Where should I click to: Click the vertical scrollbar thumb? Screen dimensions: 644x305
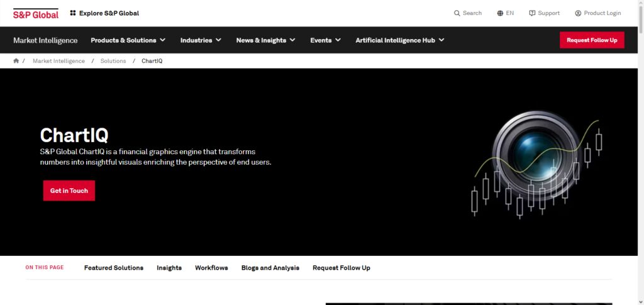coord(641,19)
